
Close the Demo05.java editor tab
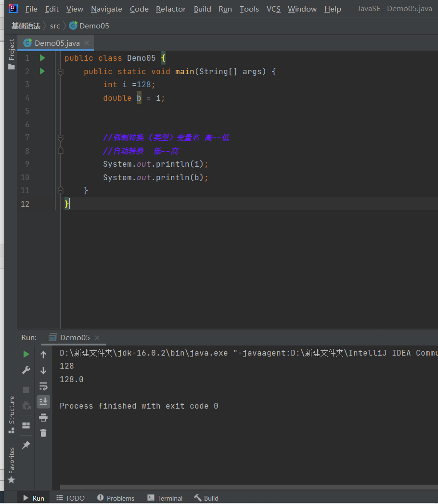pos(86,43)
